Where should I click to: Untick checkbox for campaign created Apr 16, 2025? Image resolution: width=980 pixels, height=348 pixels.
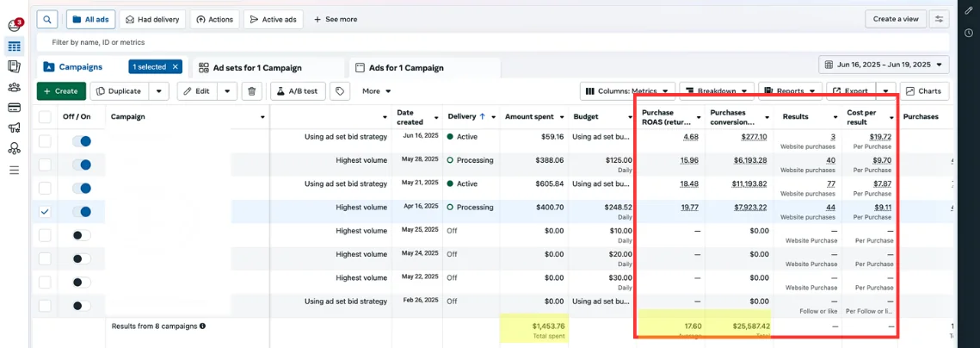tap(45, 212)
